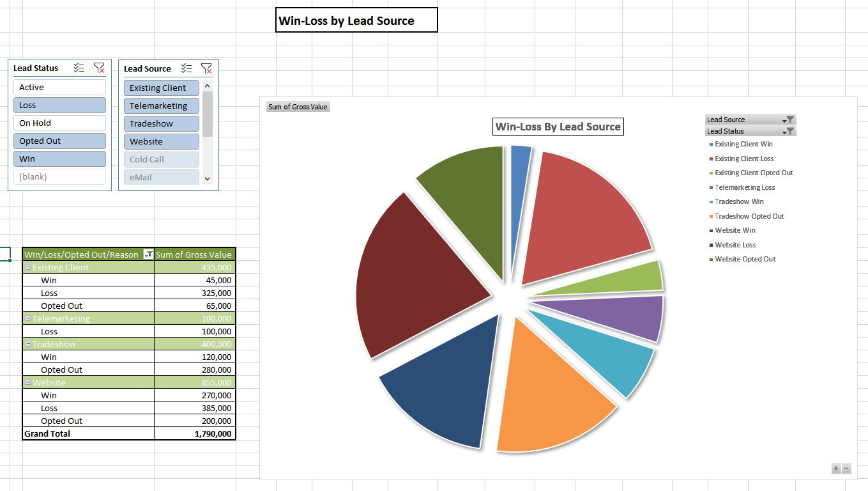Collapse the Website pivot group
Image resolution: width=868 pixels, height=491 pixels.
click(27, 382)
